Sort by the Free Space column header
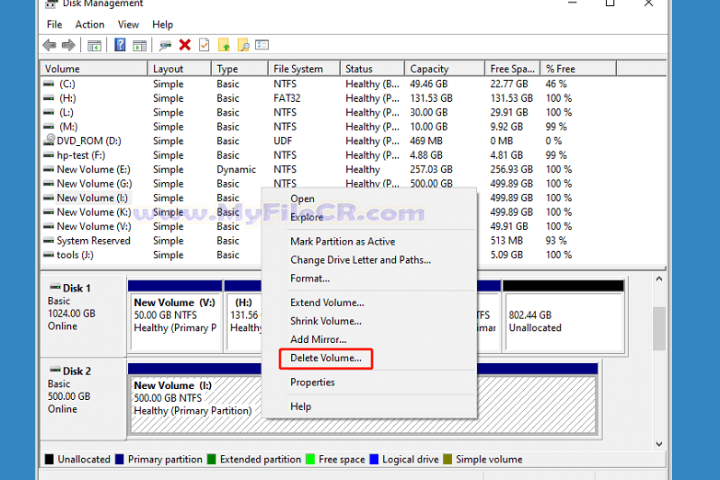Viewport: 720px width, 480px height. click(512, 69)
